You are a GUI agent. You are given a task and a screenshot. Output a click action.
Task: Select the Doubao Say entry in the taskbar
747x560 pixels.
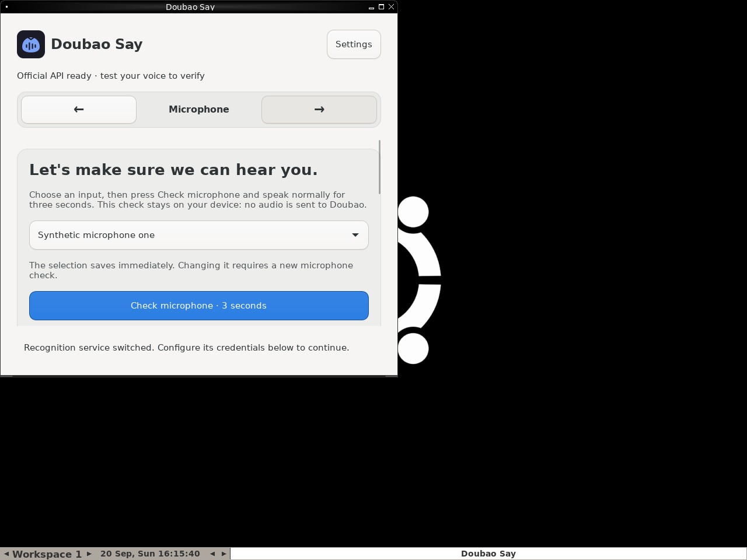(488, 554)
